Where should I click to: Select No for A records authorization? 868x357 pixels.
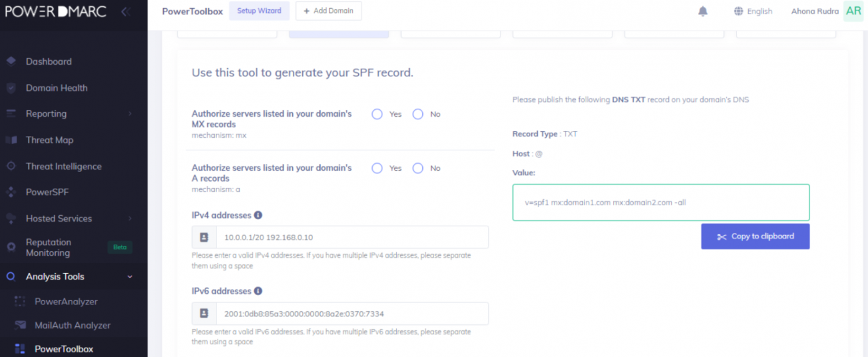pyautogui.click(x=418, y=168)
